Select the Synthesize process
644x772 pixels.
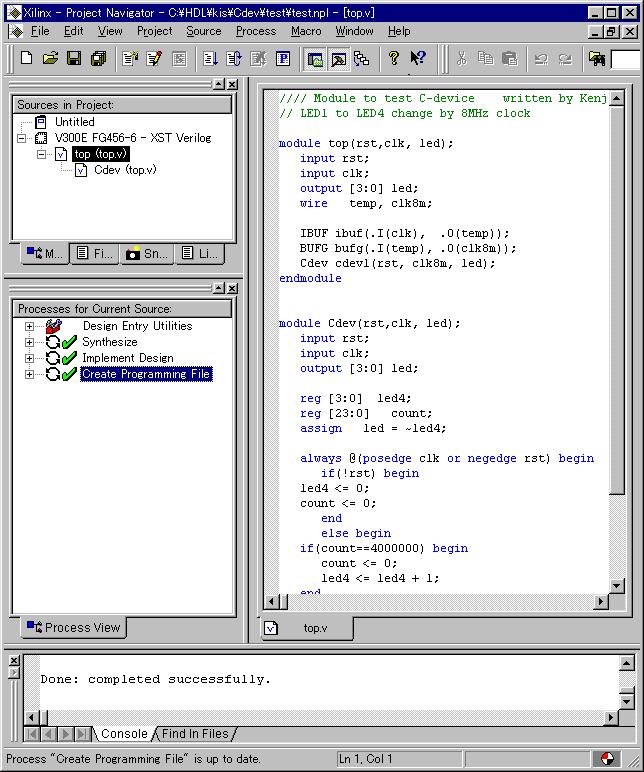[x=110, y=342]
